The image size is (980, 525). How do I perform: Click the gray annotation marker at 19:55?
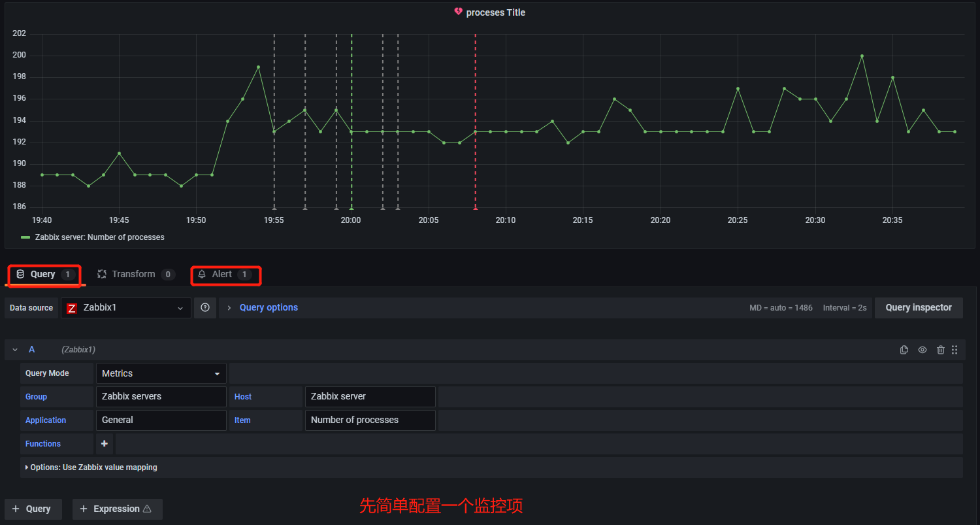[x=274, y=207]
